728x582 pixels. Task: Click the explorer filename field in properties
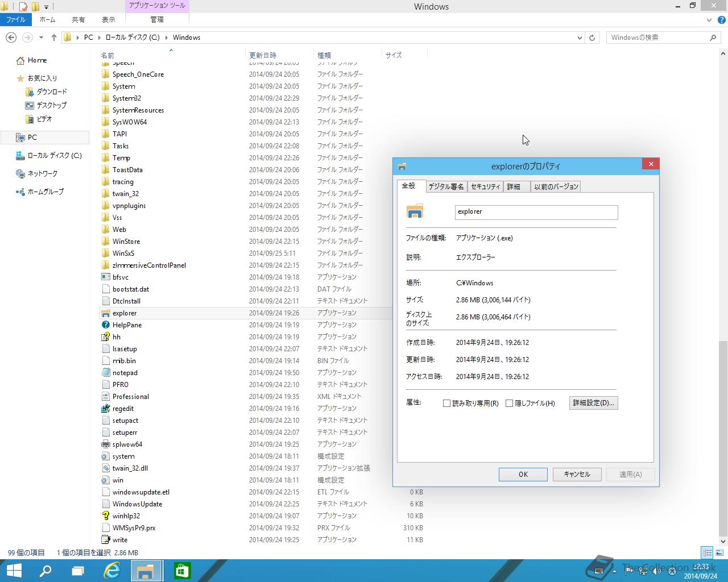pos(536,212)
